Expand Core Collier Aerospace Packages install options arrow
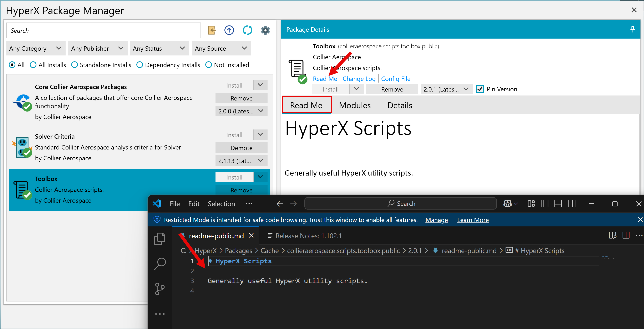644x329 pixels. (260, 85)
